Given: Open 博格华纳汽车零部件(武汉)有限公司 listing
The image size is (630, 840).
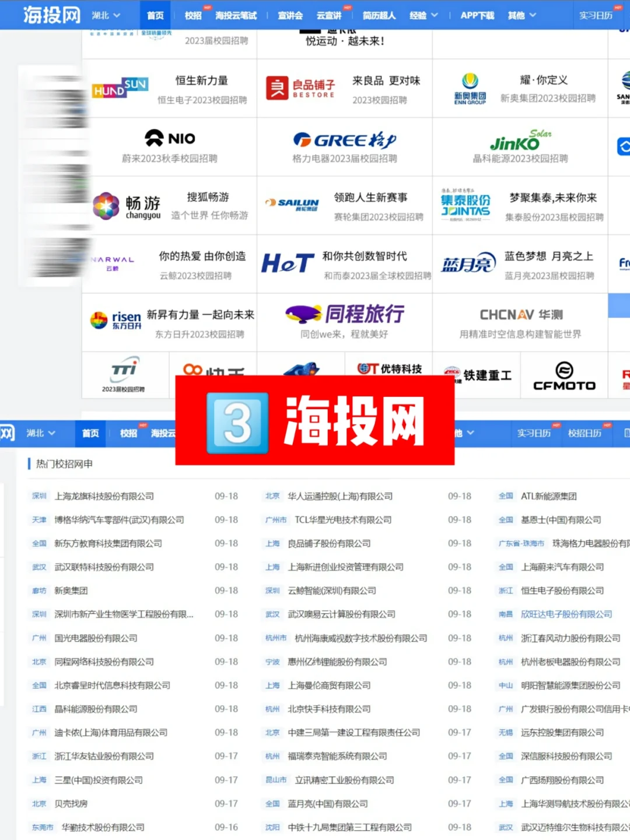Looking at the screenshot, I should click(x=119, y=520).
